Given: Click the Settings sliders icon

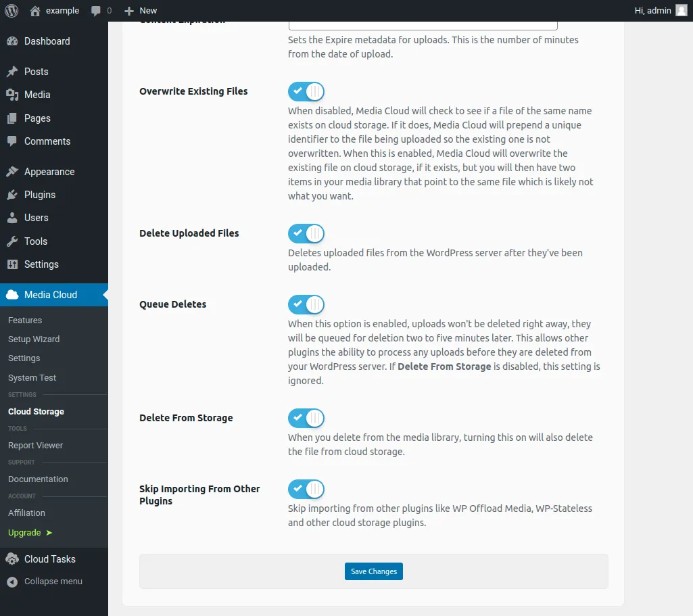Looking at the screenshot, I should point(12,264).
